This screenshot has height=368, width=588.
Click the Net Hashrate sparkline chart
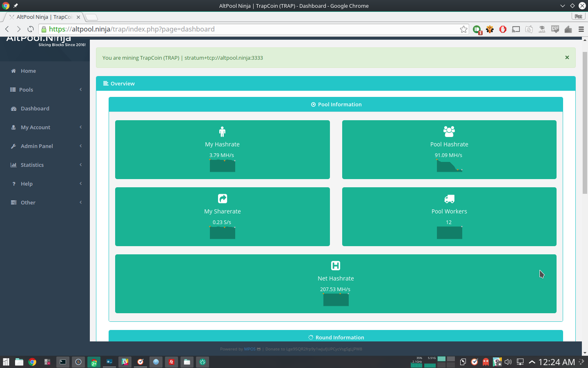(336, 300)
